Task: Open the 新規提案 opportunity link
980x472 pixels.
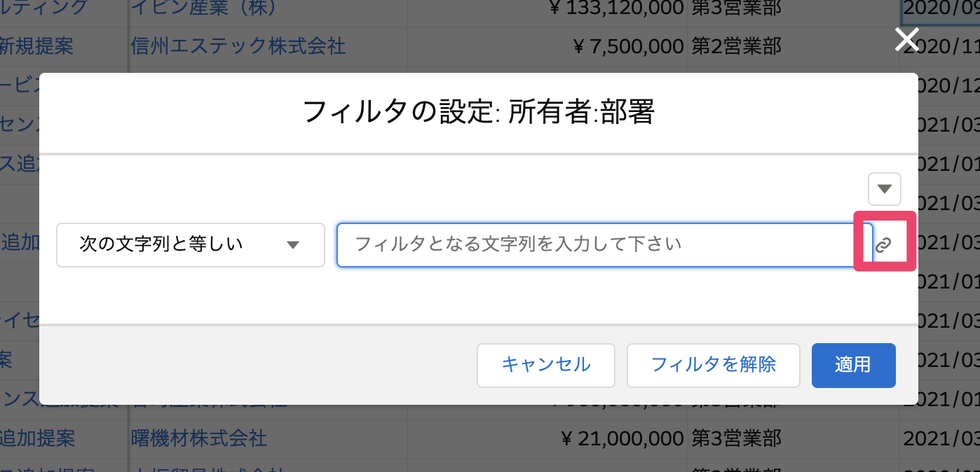Action: point(36,46)
